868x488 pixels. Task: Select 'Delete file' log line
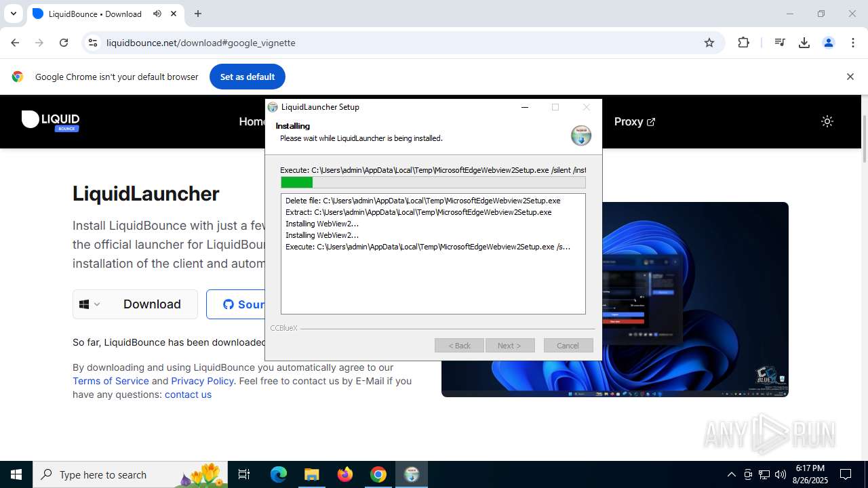click(x=422, y=201)
